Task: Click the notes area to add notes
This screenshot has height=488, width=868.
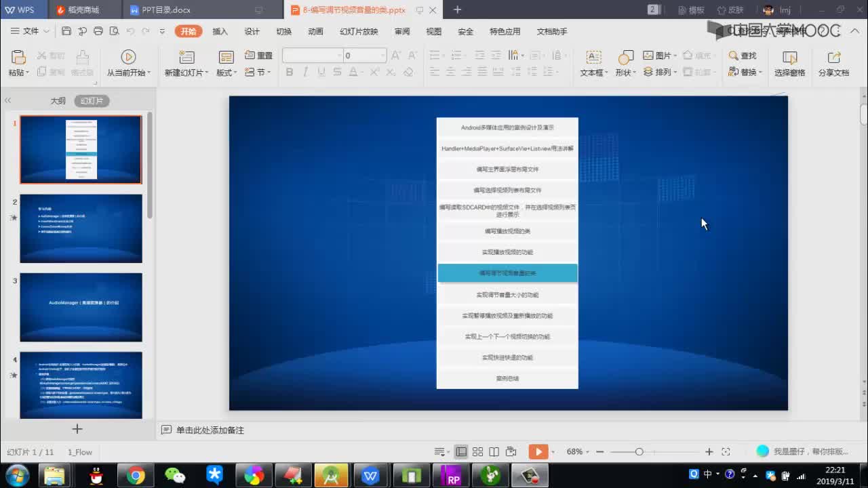Action: pos(210,430)
